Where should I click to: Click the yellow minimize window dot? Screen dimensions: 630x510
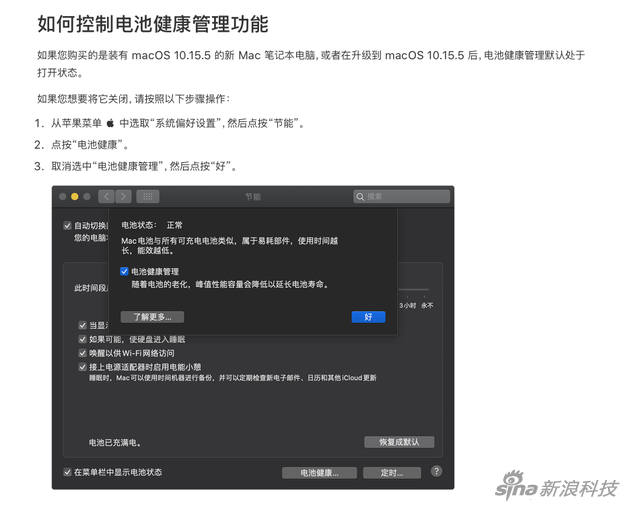[74, 197]
